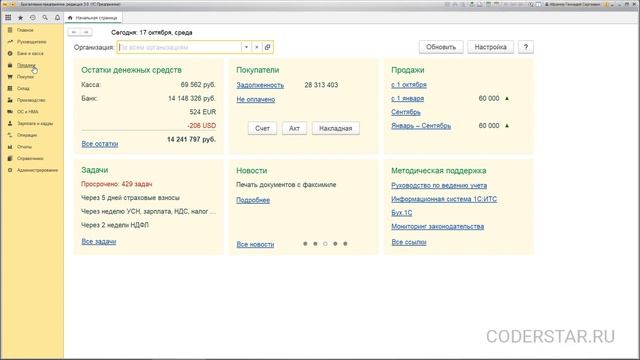Open Не оплачено link
The image size is (640, 360).
[256, 100]
